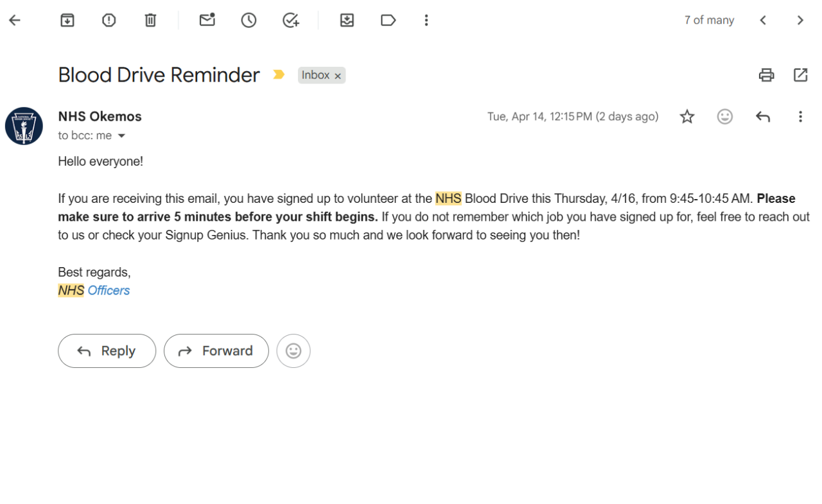Add this email to Tasks

click(291, 21)
